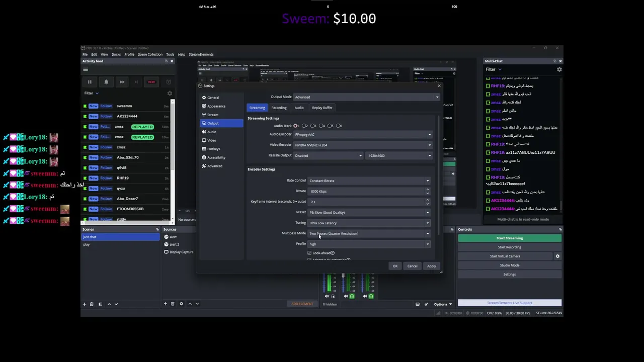Image resolution: width=644 pixels, height=362 pixels.
Task: Open the Video Encoder dropdown
Action: coord(363,145)
